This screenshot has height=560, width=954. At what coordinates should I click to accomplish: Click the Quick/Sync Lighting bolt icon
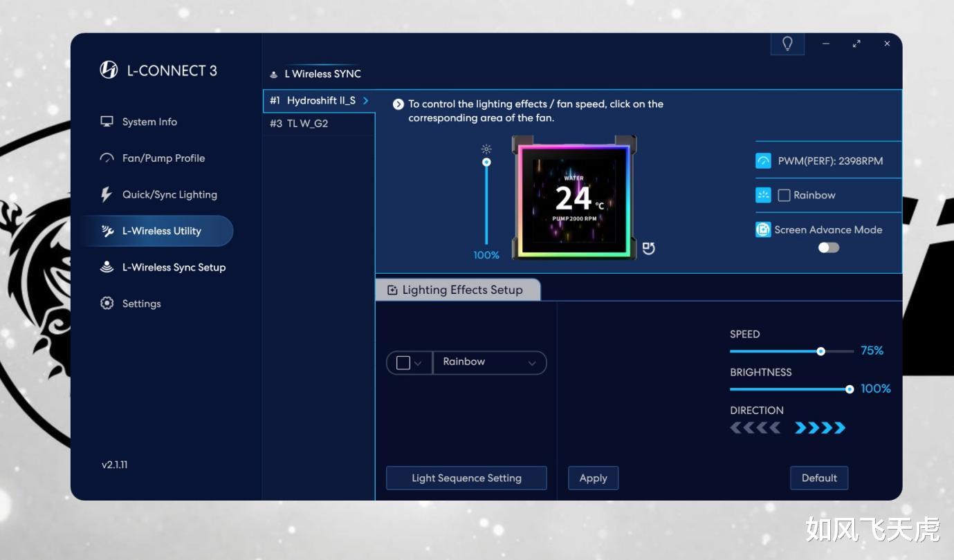[x=107, y=194]
